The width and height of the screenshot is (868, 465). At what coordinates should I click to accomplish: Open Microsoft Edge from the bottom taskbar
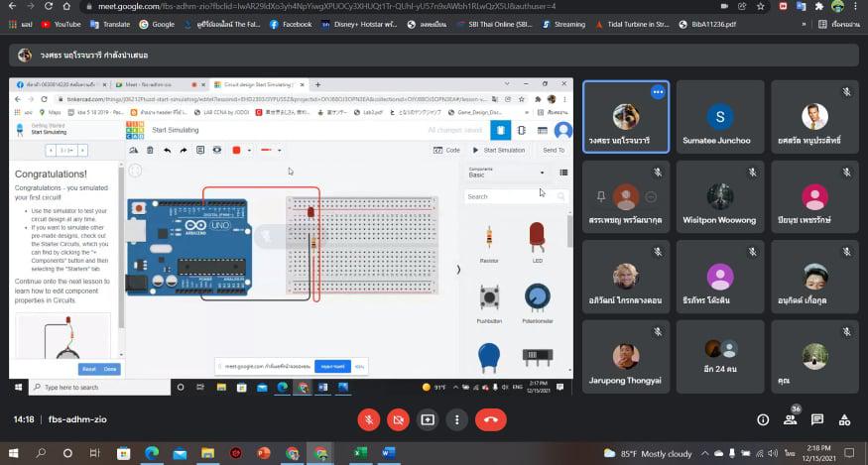152,453
